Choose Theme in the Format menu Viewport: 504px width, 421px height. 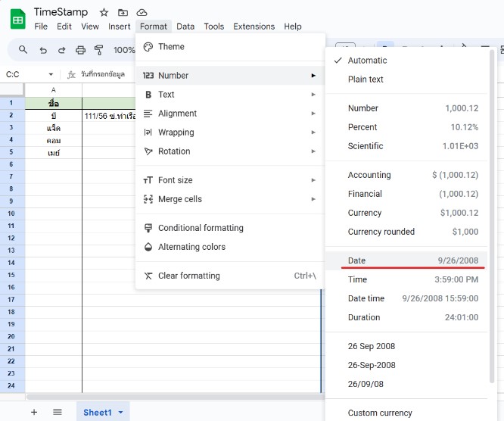(231, 47)
